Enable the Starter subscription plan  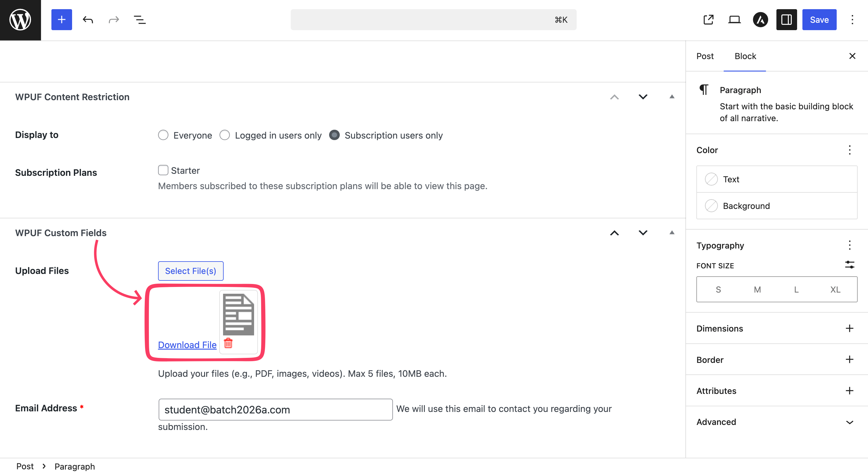point(163,170)
